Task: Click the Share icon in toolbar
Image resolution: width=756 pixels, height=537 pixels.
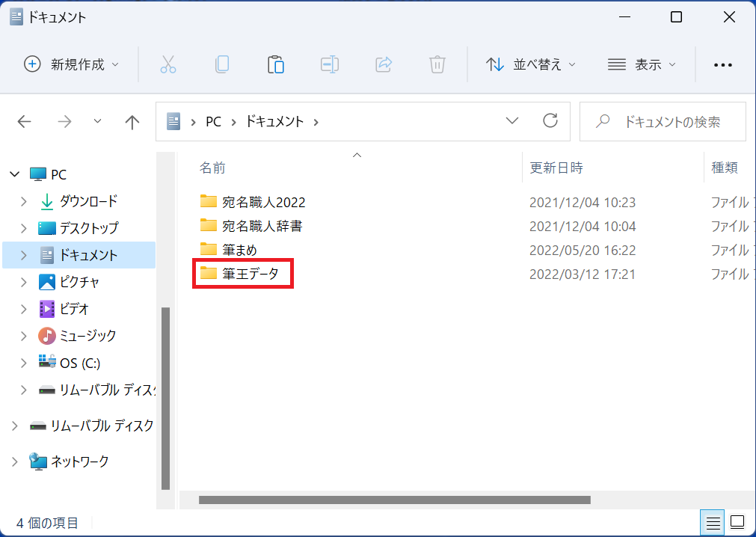Action: coord(384,64)
